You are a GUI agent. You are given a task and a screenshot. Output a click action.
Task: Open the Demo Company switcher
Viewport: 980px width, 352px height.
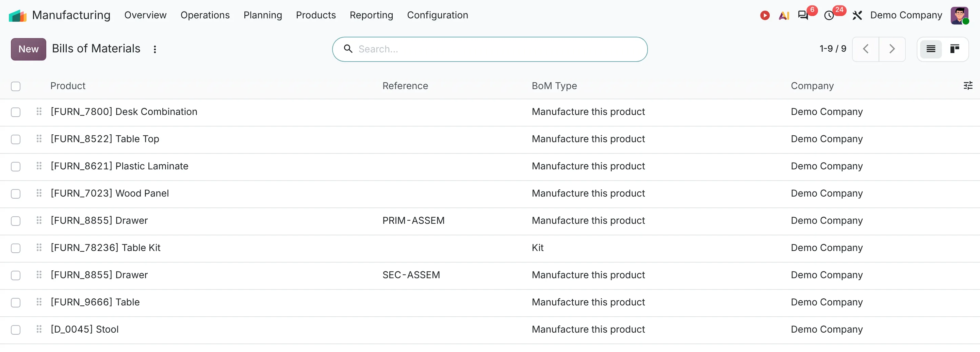(906, 15)
